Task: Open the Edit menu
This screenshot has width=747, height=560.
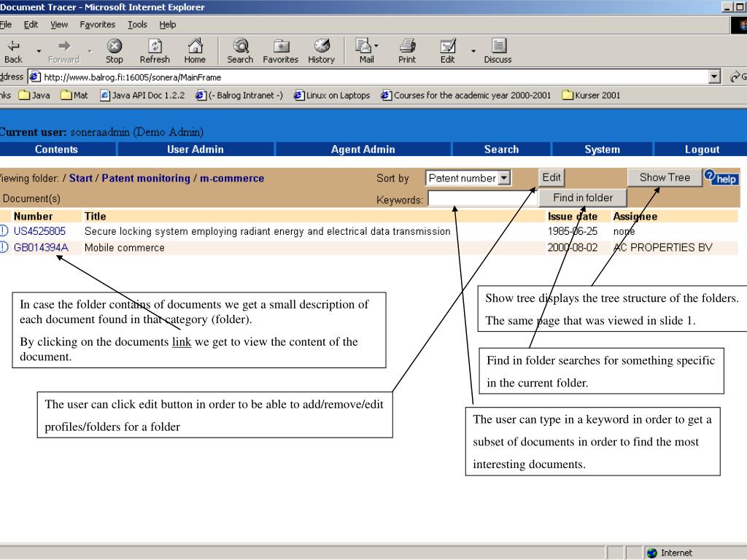Action: coord(31,24)
